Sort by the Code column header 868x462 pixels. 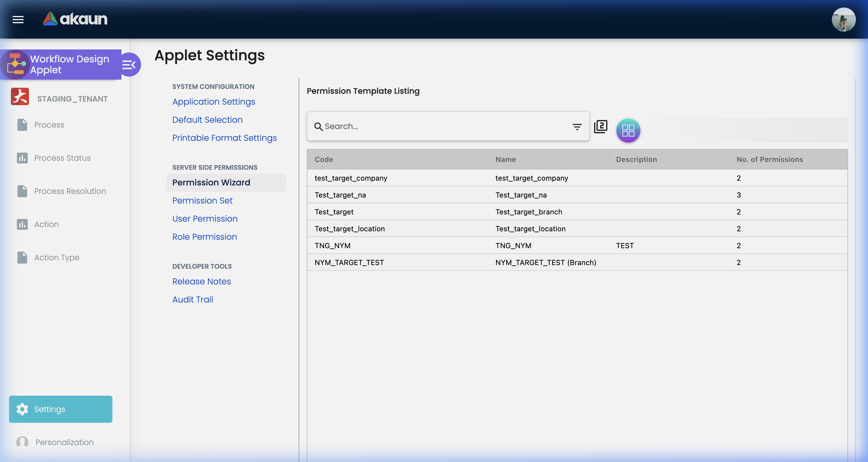[324, 159]
